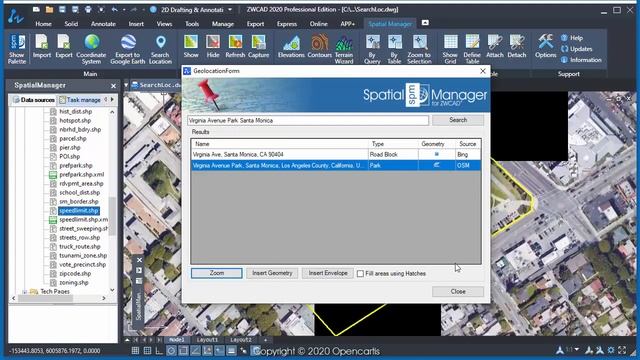Viewport: 640px width, 360px height.
Task: Click the undo arrow in quick access toolbar
Action: click(x=115, y=9)
